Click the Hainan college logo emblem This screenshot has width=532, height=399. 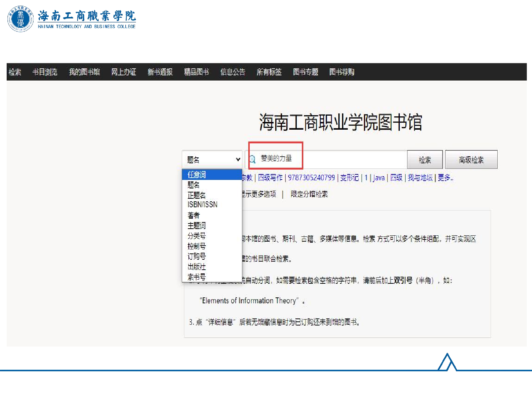coord(20,19)
